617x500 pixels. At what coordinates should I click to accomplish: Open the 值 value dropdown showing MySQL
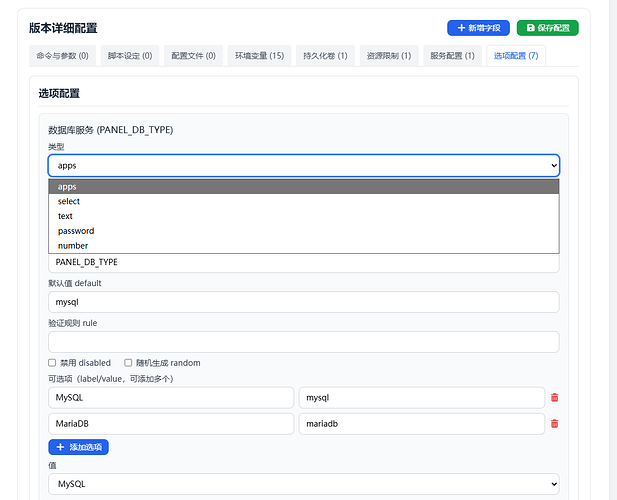click(303, 484)
